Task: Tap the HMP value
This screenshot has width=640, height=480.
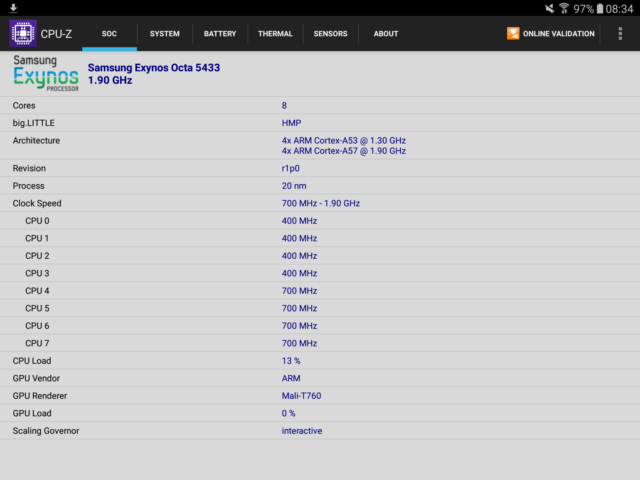Action: point(291,123)
